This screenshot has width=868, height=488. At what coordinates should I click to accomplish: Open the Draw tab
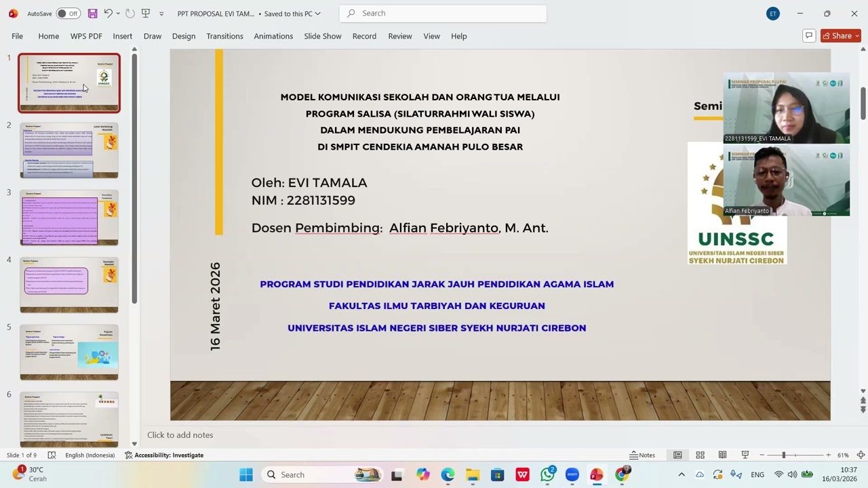153,36
